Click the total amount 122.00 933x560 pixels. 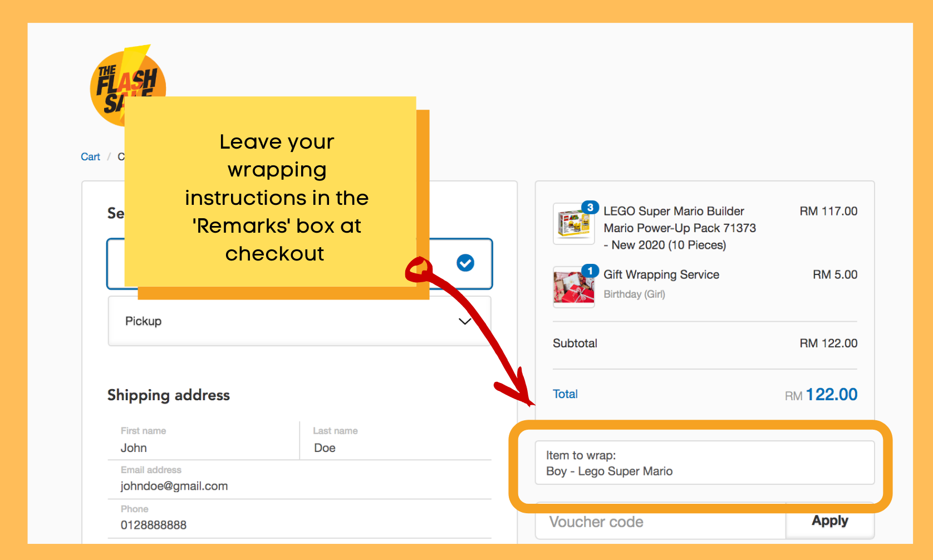coord(831,394)
